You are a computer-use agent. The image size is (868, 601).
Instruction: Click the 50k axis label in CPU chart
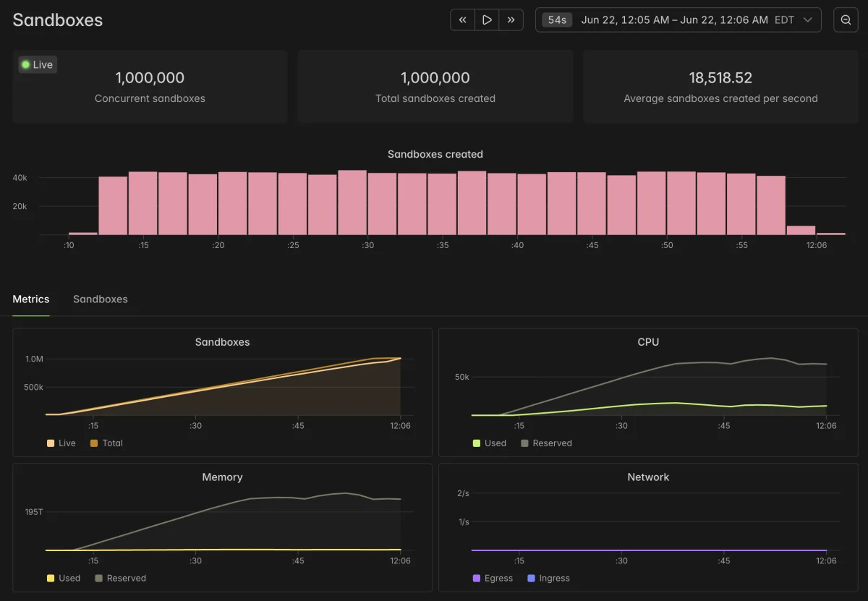[462, 377]
